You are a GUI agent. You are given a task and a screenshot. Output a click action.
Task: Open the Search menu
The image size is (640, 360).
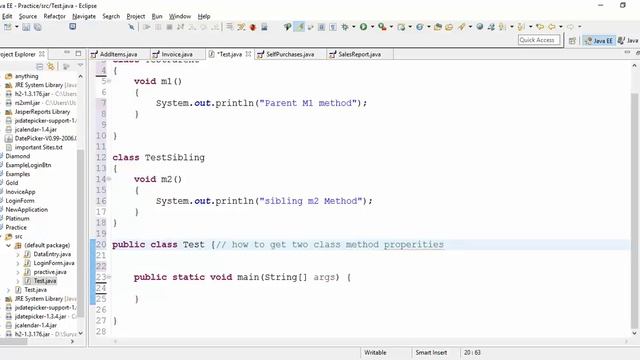111,16
